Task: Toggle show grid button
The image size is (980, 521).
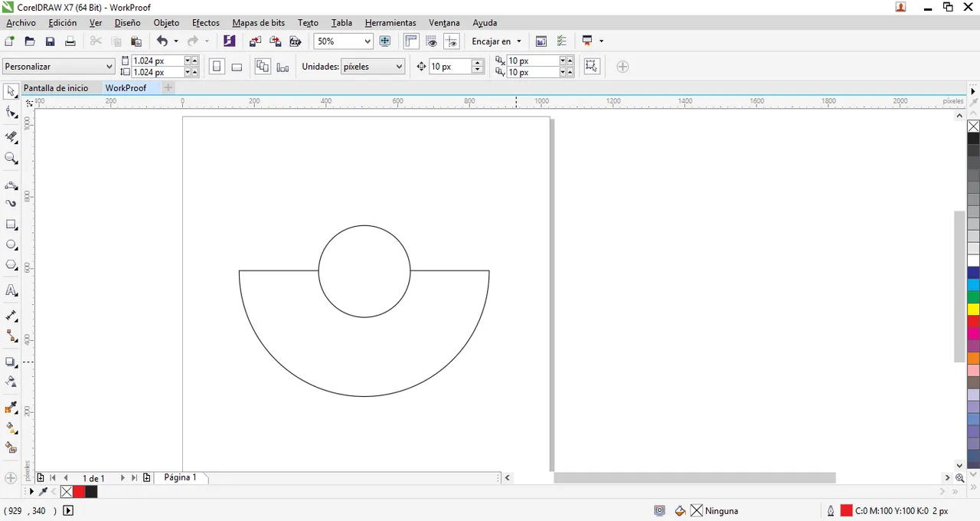Action: (x=432, y=41)
